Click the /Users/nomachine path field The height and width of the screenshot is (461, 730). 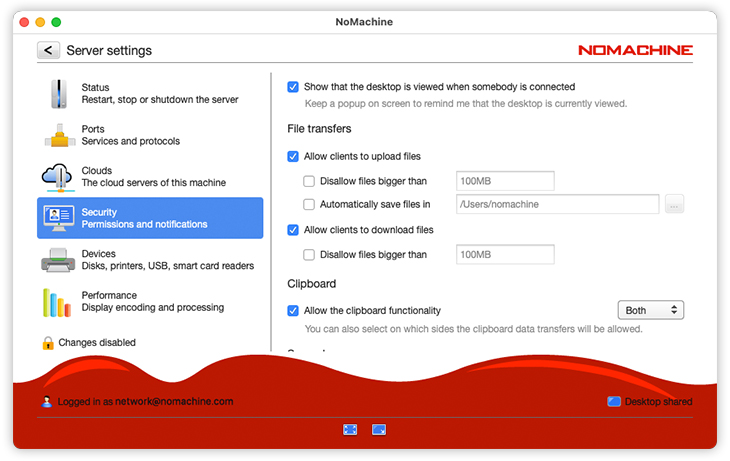tap(556, 205)
